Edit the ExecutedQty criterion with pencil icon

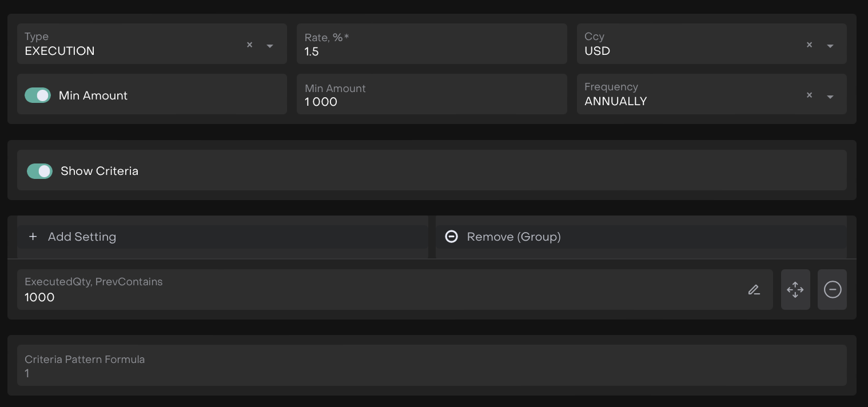[754, 290]
